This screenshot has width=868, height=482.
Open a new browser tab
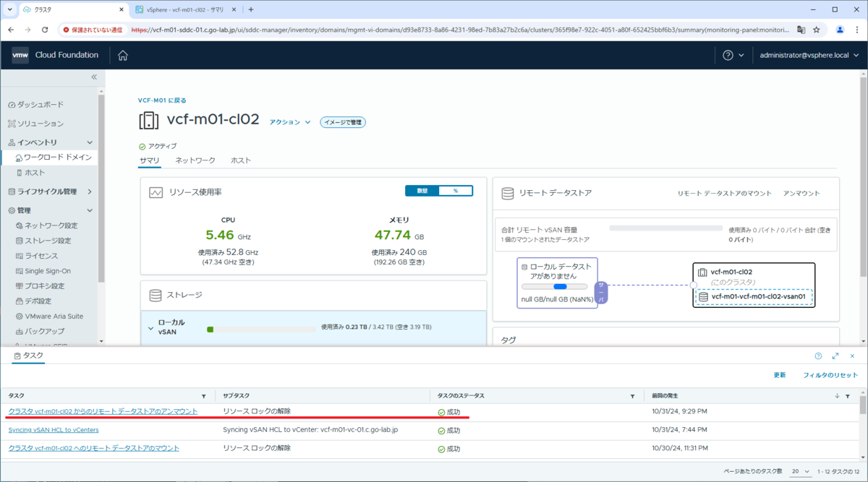click(251, 10)
